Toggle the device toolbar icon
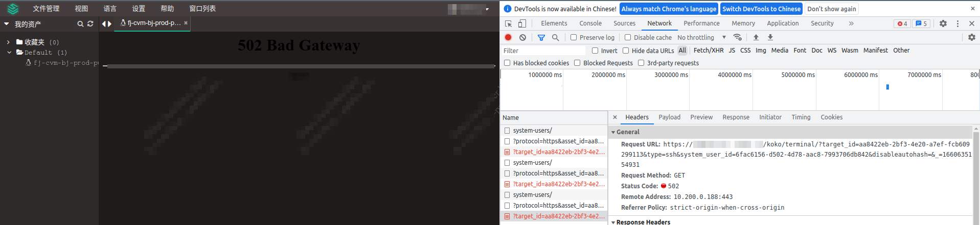 (x=522, y=23)
